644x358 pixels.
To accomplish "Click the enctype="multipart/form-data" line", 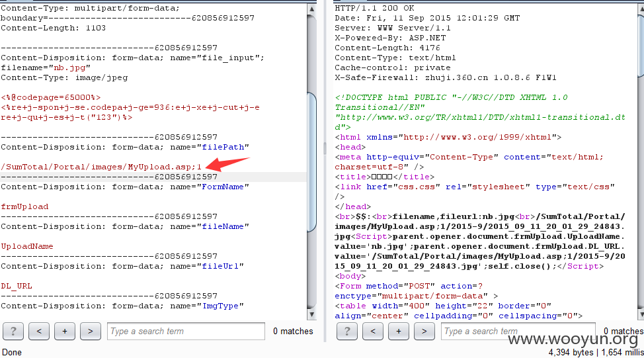I will tap(417, 296).
